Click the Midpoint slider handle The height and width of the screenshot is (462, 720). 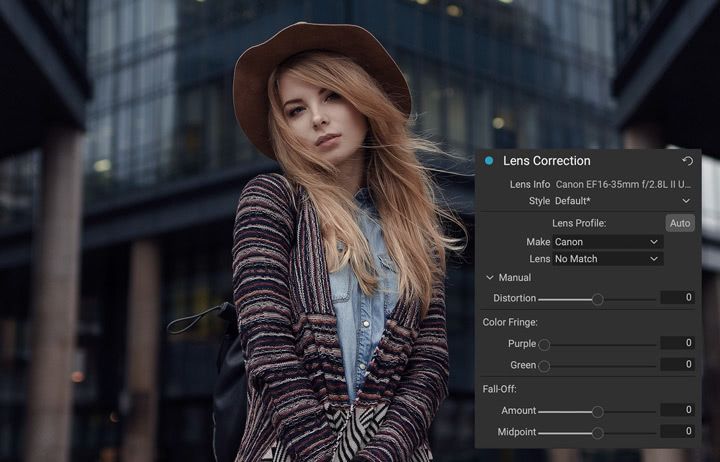pyautogui.click(x=597, y=433)
